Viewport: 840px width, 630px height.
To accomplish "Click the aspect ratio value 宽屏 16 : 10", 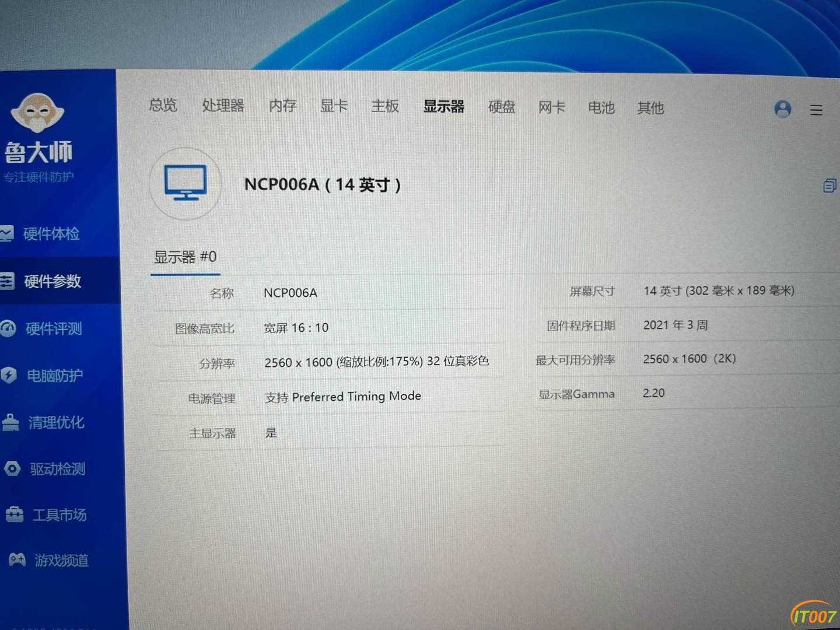I will [x=296, y=328].
